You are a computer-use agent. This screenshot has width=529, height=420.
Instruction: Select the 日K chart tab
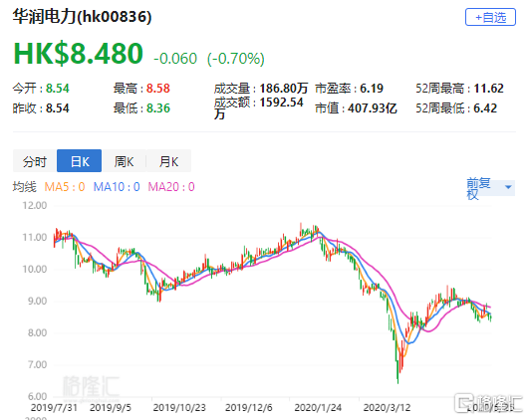tap(80, 161)
